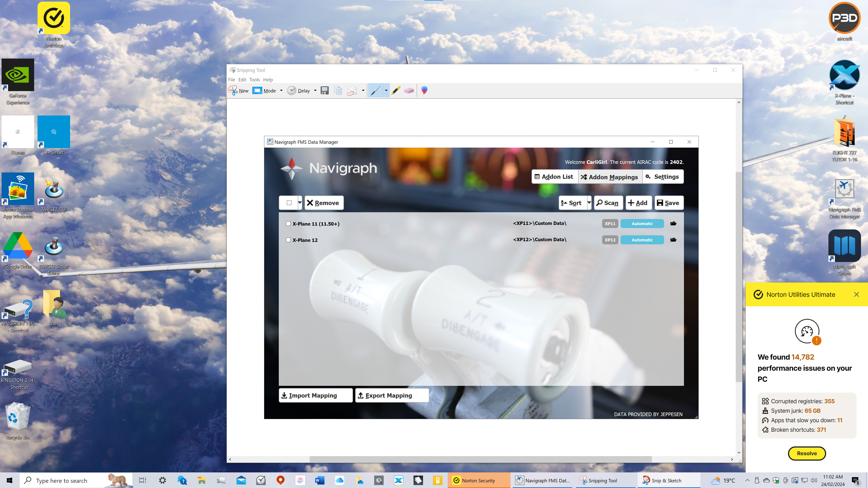Open the Norton Security taskbar item
This screenshot has height=488, width=868.
(x=478, y=480)
